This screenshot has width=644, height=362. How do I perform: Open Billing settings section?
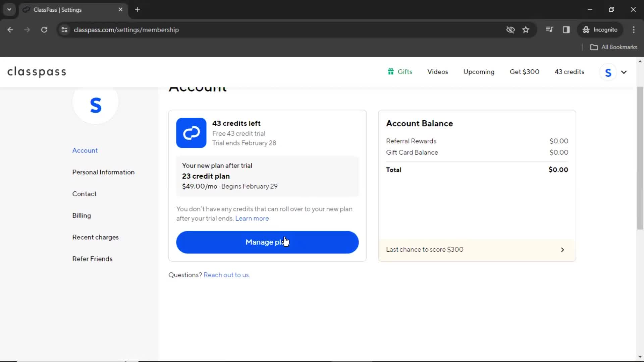(x=82, y=216)
